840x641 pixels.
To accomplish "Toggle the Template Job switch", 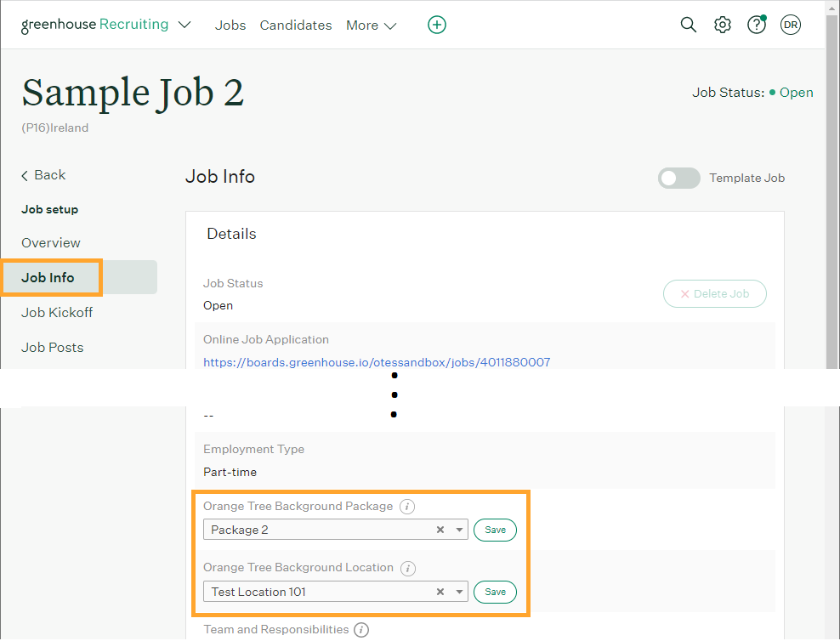I will (678, 178).
